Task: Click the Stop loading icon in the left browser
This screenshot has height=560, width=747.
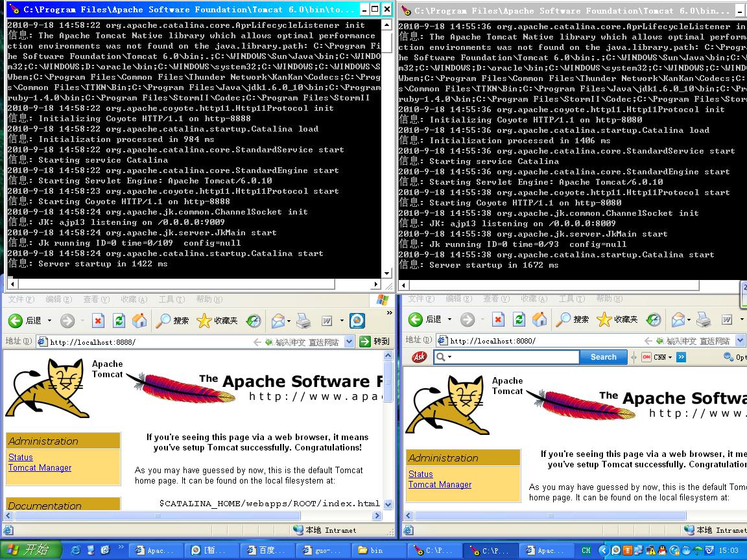Action: tap(99, 320)
